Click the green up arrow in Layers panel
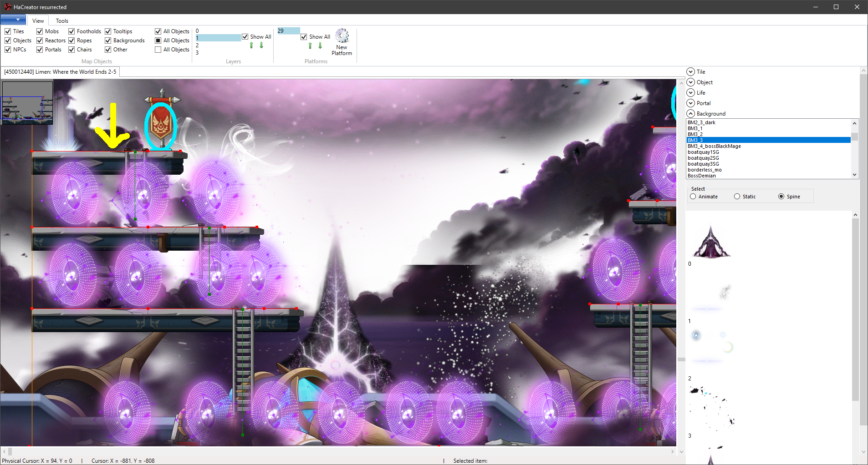 pos(252,45)
